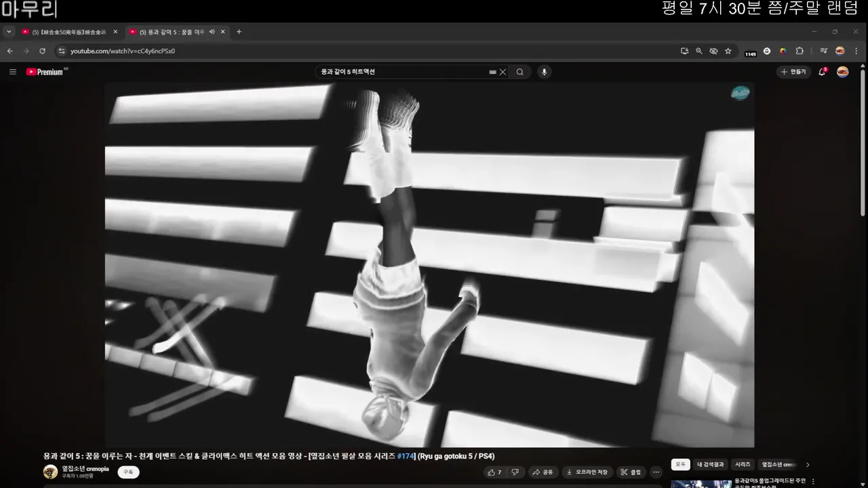Screen dimensions: 868x488
Task: Open 옆집소년 crenopia channel avatar
Action: [50, 472]
